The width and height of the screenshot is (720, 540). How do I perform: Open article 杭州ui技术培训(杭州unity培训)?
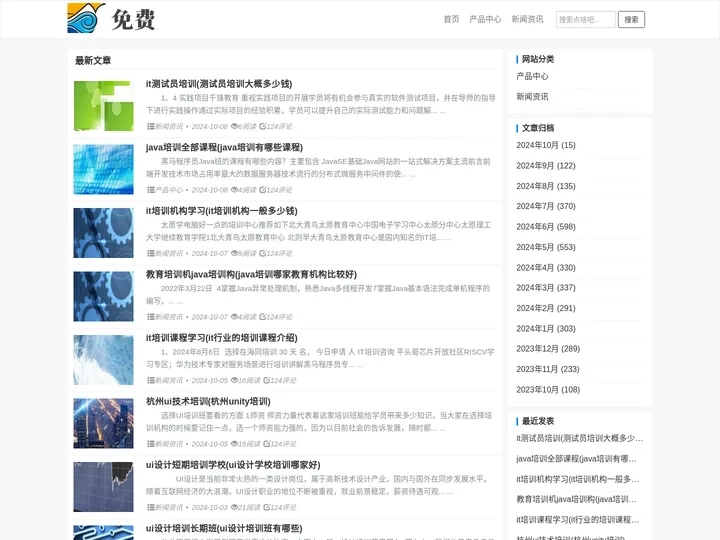(208, 401)
